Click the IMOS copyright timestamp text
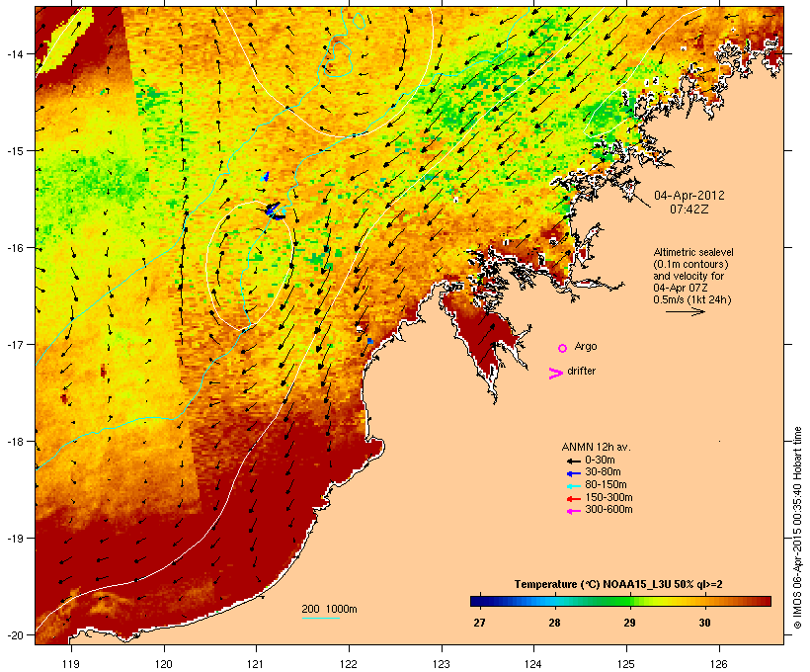The height and width of the screenshot is (672, 810). pyautogui.click(x=798, y=528)
